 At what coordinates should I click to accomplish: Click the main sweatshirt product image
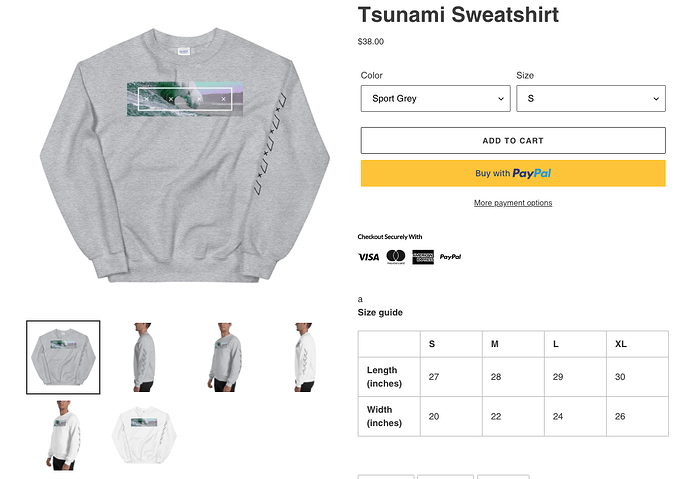tap(185, 155)
